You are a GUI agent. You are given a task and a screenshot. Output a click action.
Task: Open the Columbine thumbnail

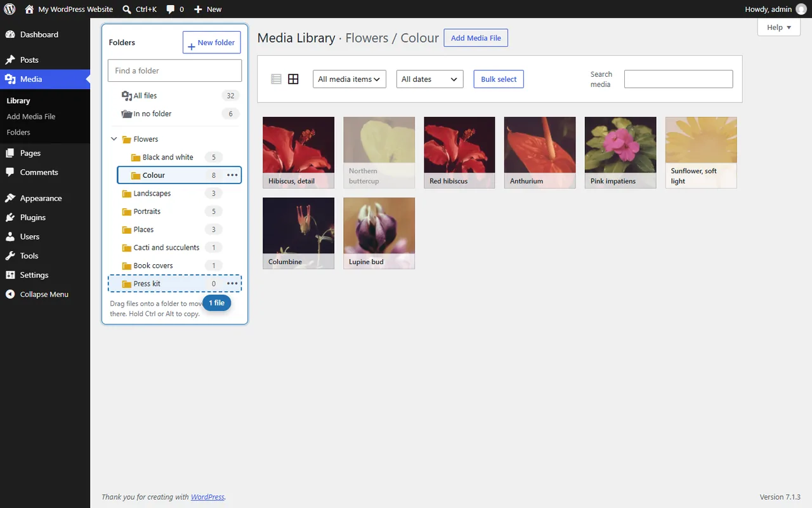(299, 233)
